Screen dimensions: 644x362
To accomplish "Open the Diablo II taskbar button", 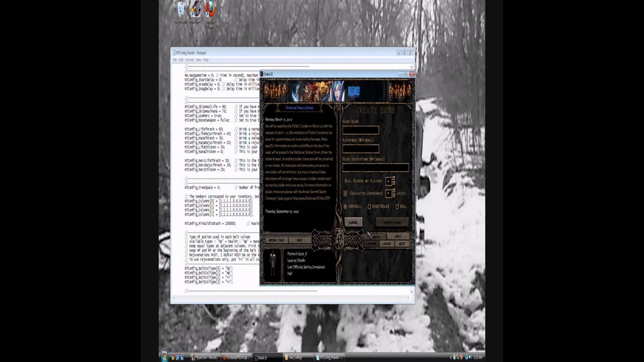I will pyautogui.click(x=268, y=357).
